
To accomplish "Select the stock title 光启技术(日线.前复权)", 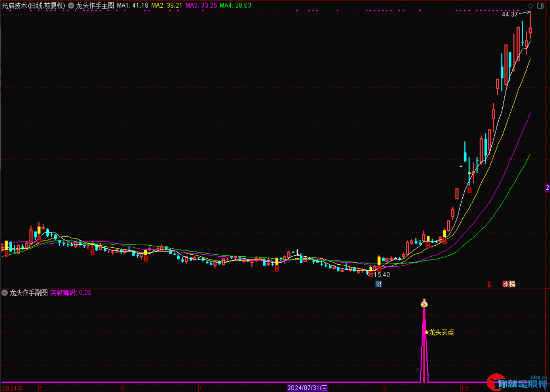I will coord(33,5).
